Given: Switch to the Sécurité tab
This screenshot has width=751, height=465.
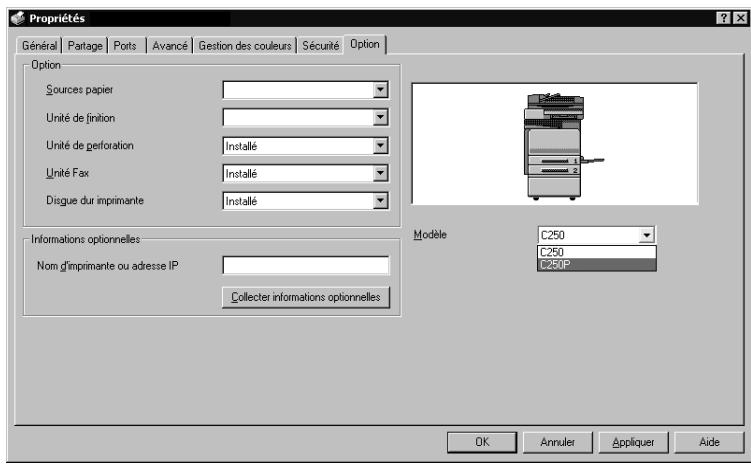Looking at the screenshot, I should pos(320,45).
